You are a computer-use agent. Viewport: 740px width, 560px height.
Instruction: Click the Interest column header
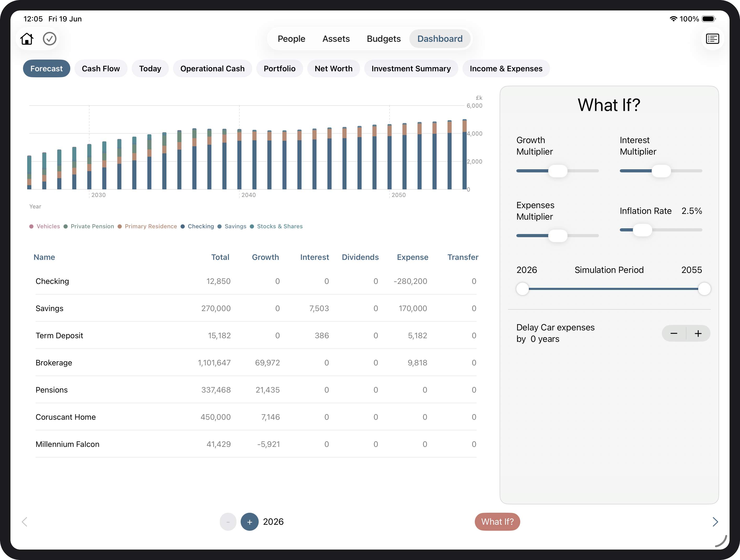tap(314, 257)
